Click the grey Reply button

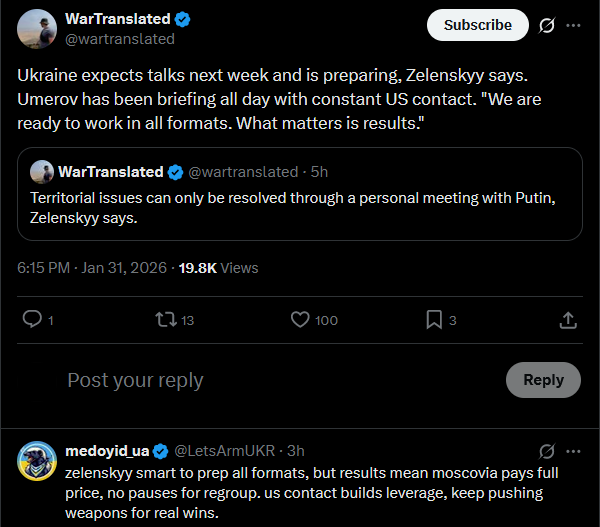543,380
